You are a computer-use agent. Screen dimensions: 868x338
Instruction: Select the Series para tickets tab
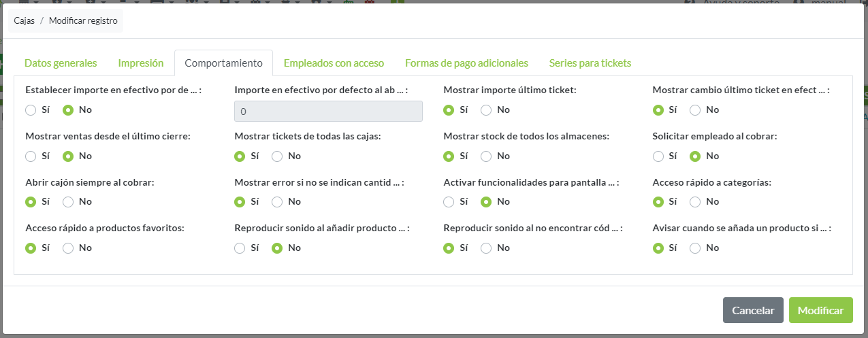pyautogui.click(x=590, y=63)
